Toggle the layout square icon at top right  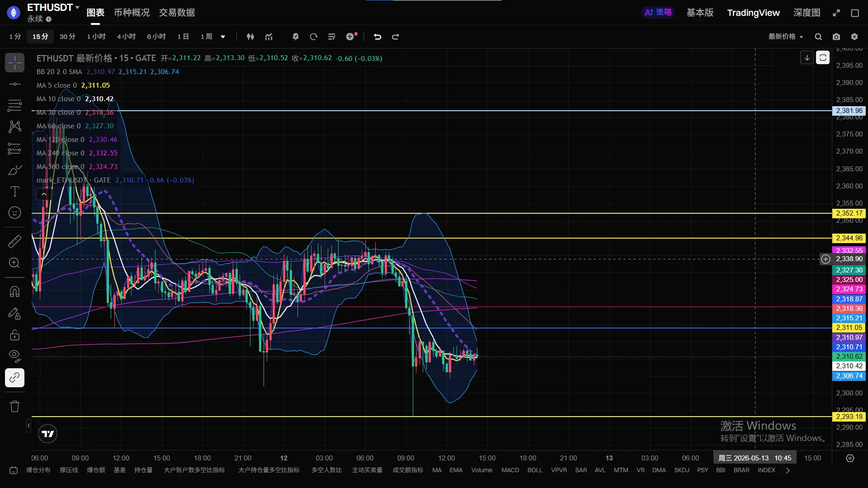(x=855, y=13)
